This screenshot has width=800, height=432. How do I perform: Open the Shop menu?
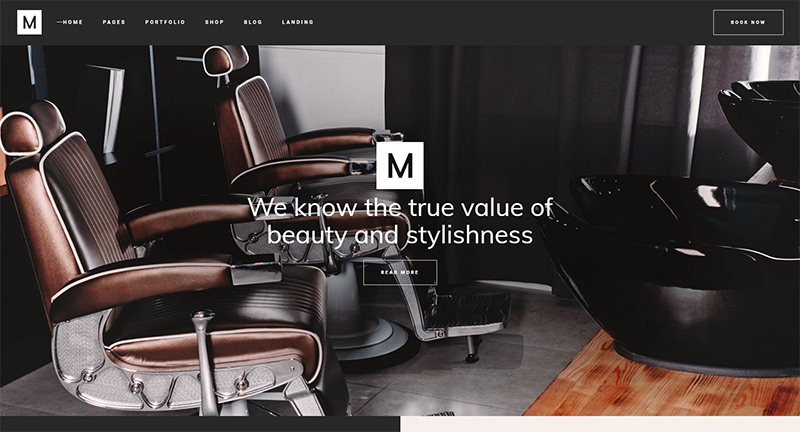214,22
